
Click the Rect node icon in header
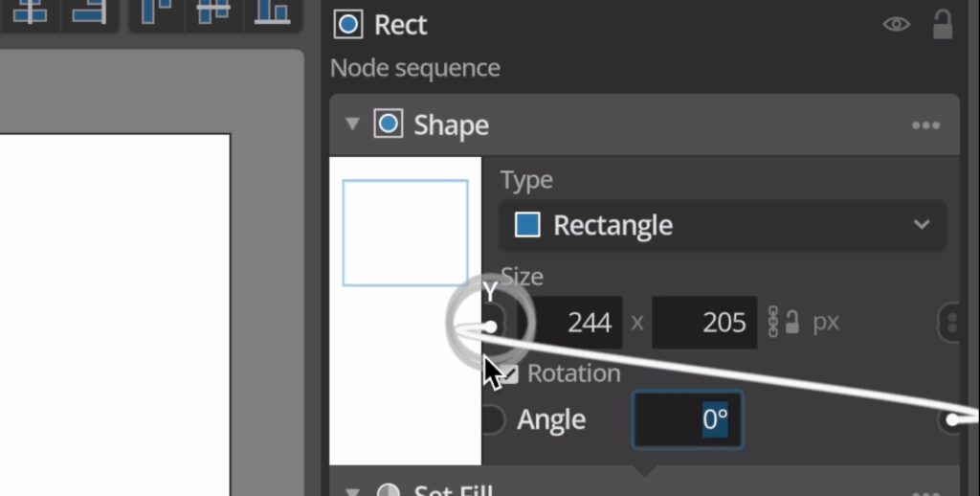click(x=347, y=25)
